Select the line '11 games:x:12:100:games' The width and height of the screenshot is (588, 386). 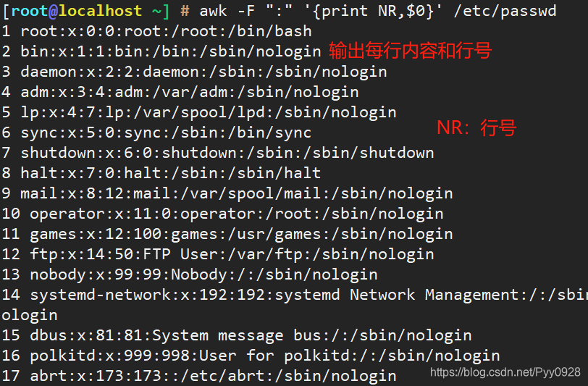(227, 234)
